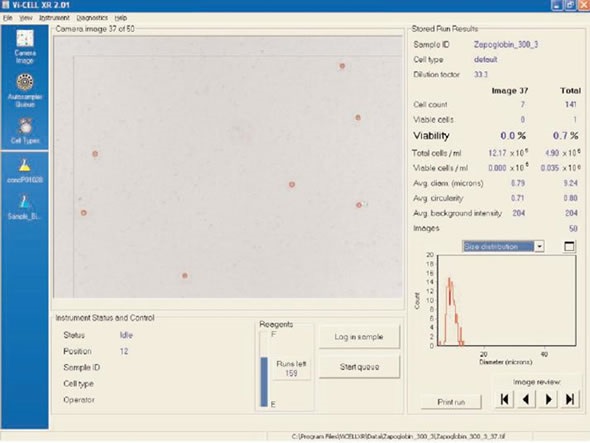Click the total cell count 141
This screenshot has width=590, height=443.
[571, 104]
